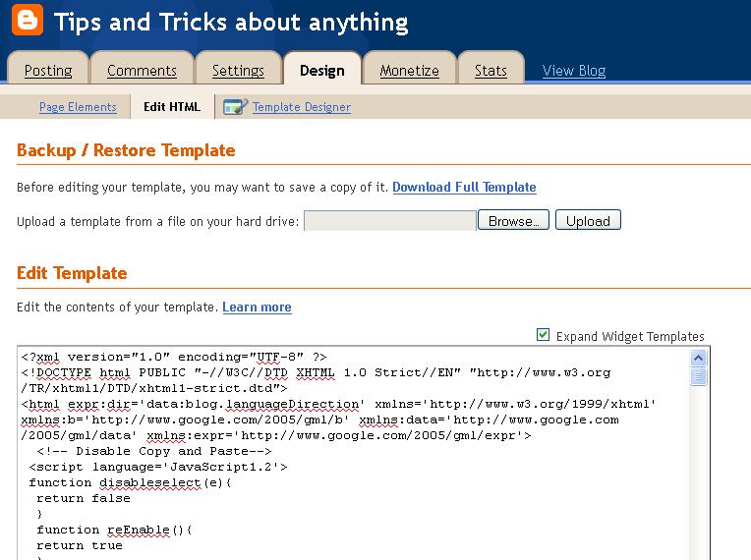Click the scrollbar up arrow in template editor
Image resolution: width=751 pixels, height=560 pixels.
coord(698,358)
